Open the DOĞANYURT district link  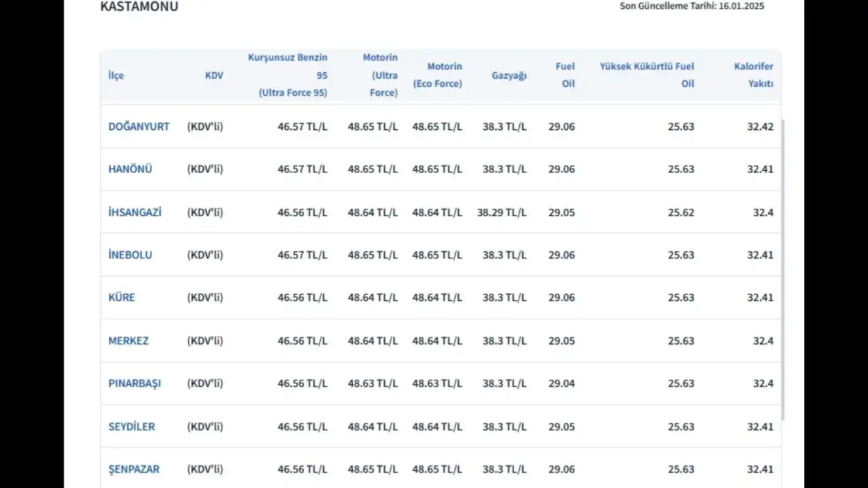139,127
